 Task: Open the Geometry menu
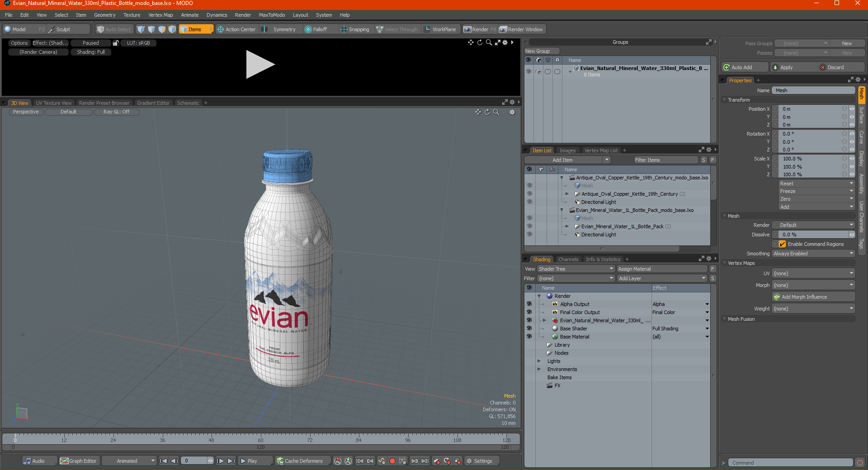point(104,15)
